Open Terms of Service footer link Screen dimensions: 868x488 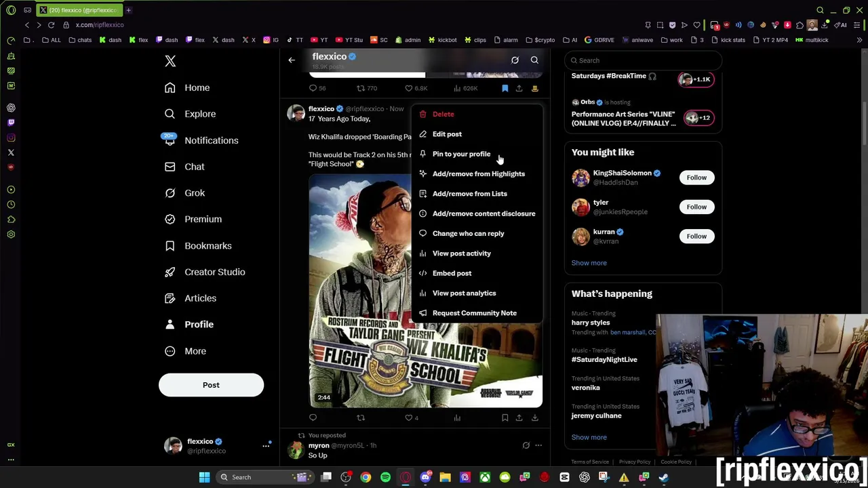[590, 462]
